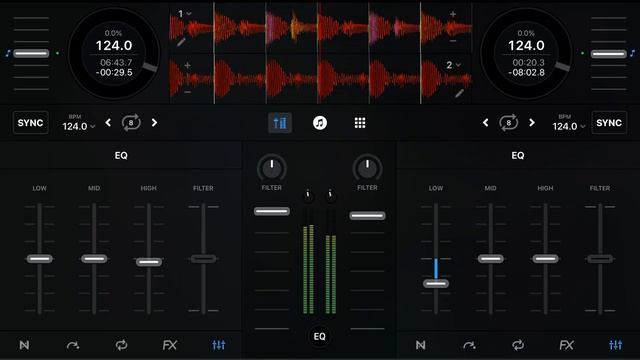Viewport: 640px width, 360px height.
Task: Click left deck EQ panel header
Action: point(121,155)
